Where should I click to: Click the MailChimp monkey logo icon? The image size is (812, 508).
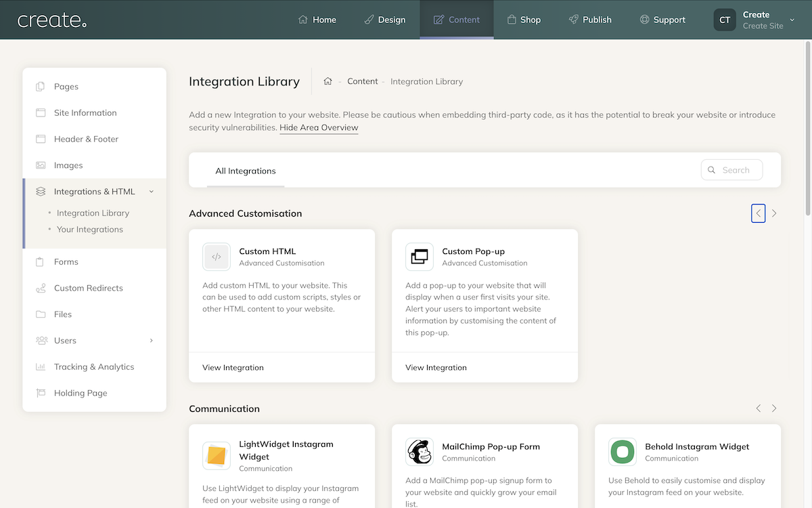[x=420, y=452]
